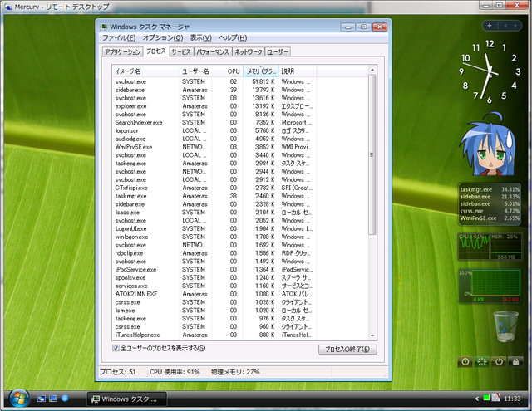Click the top processes gadget list

coord(490,203)
